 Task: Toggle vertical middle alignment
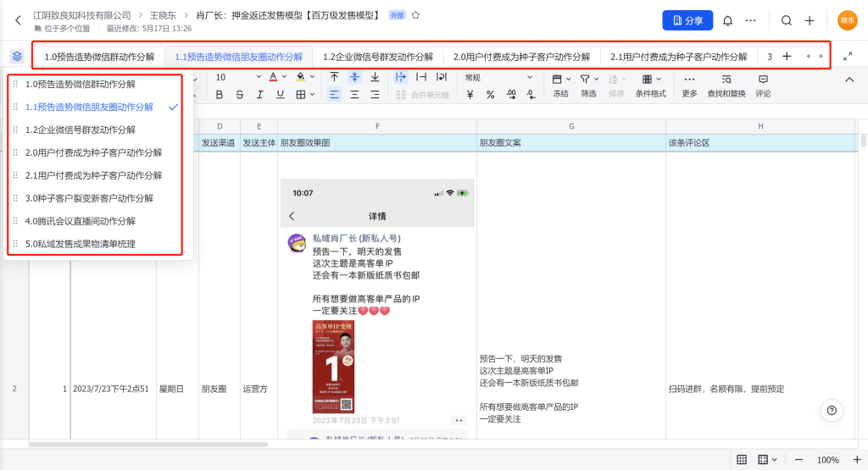pos(354,77)
